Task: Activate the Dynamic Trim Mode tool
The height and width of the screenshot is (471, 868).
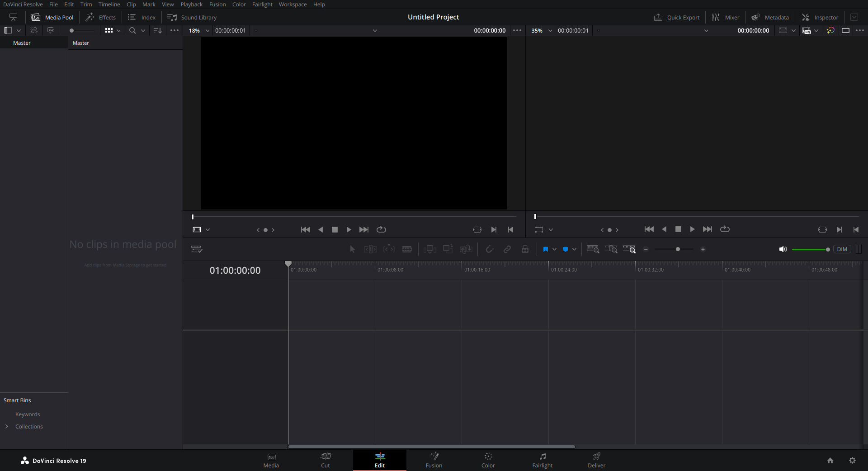Action: point(389,249)
